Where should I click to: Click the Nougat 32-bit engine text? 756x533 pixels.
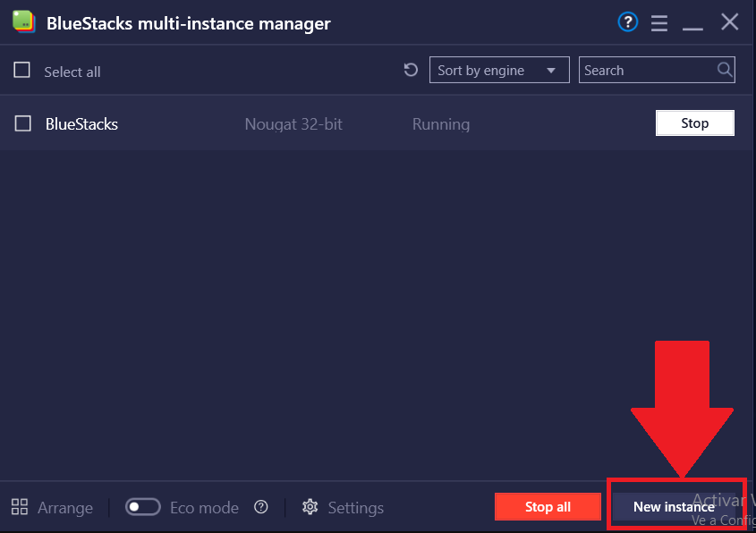(x=293, y=124)
